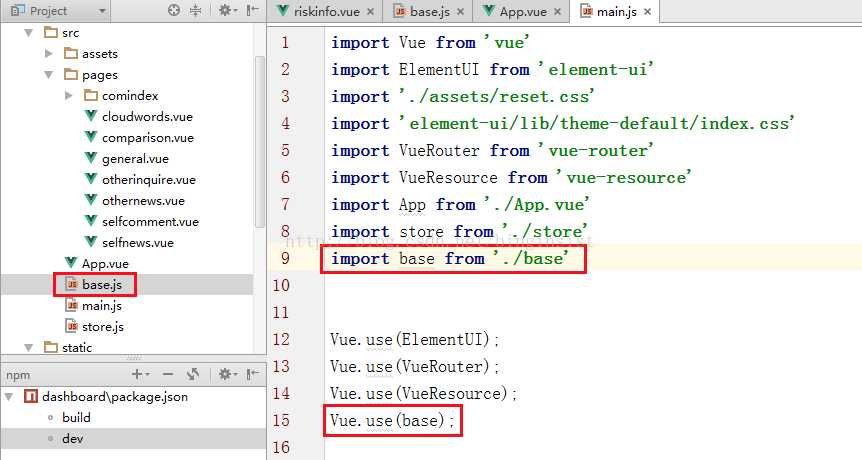Click line number 9 in the gutter
This screenshot has height=460, width=862.
click(285, 258)
